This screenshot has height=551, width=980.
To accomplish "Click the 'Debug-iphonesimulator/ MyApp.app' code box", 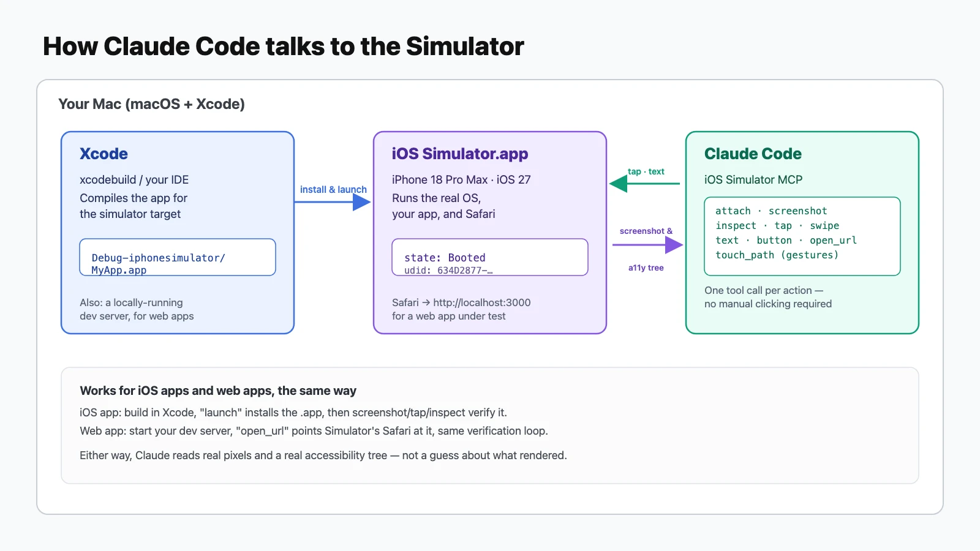I will pos(178,257).
